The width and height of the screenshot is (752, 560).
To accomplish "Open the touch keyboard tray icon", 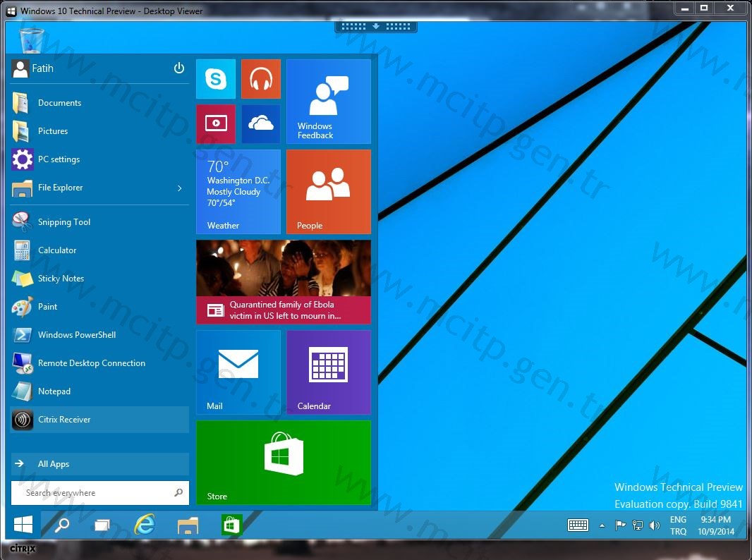I will [x=578, y=525].
